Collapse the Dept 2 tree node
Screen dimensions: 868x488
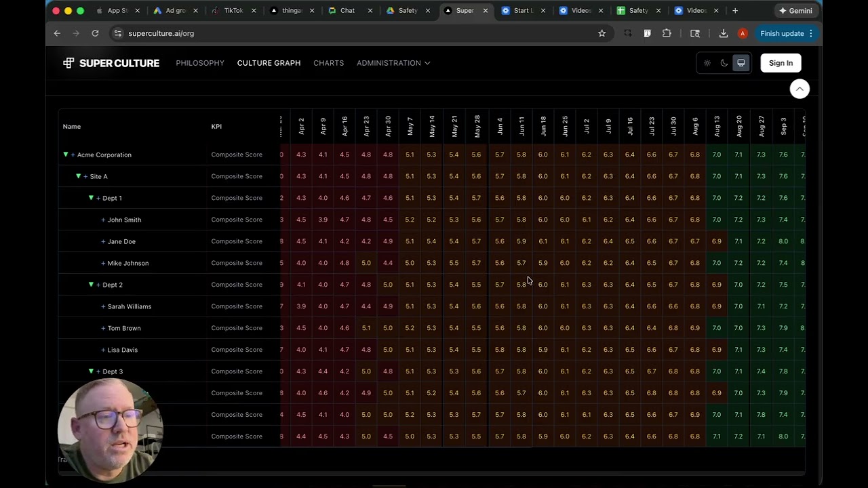point(91,285)
